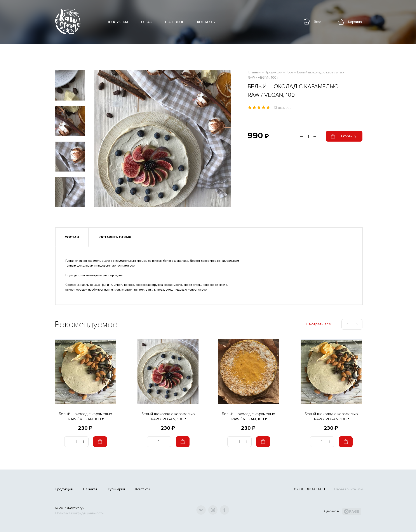
Task: Follow the Смотреть все link
Action: click(x=319, y=324)
